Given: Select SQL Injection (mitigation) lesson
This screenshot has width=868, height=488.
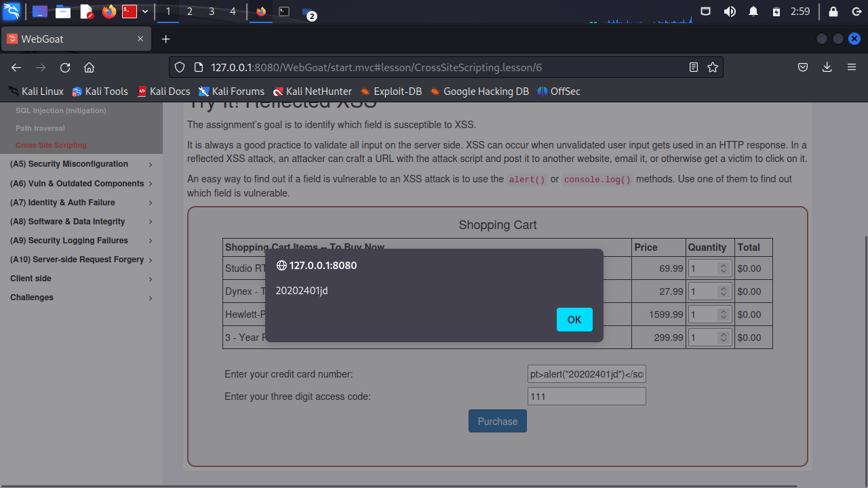Looking at the screenshot, I should pyautogui.click(x=61, y=110).
